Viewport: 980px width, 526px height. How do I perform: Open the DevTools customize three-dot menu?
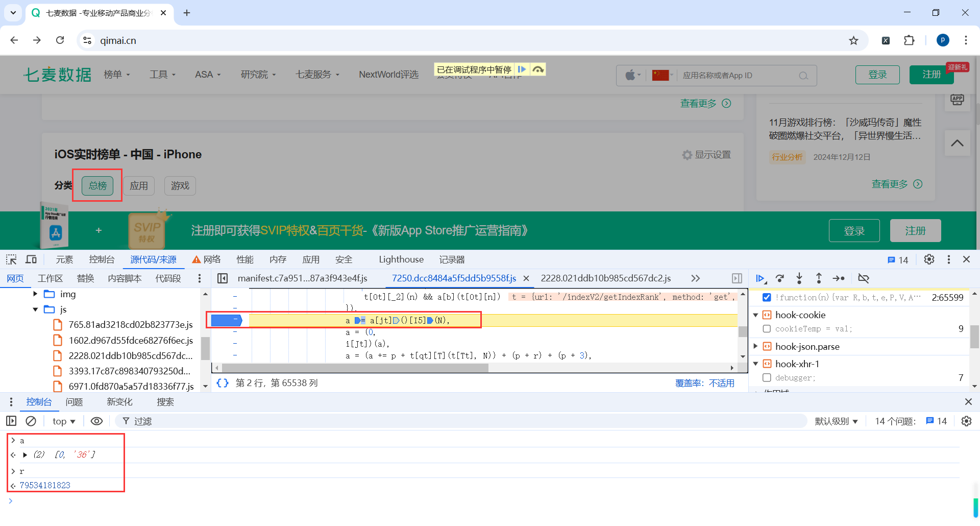(x=949, y=259)
